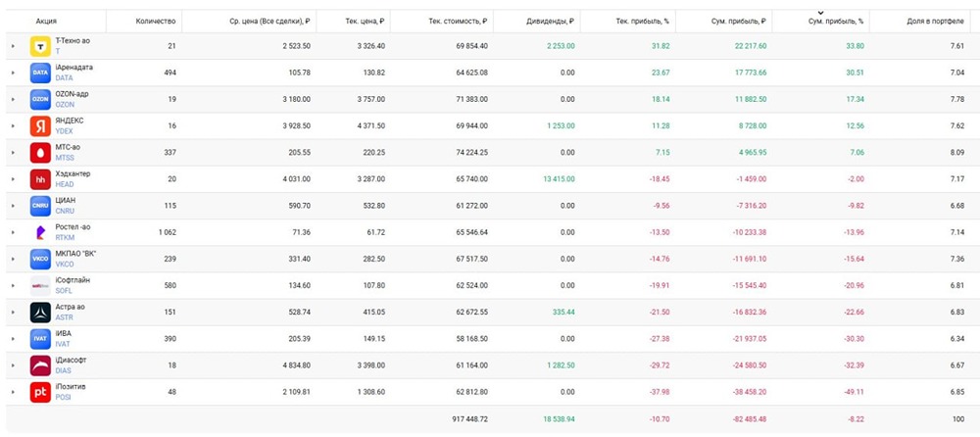Click the dark Астра star icon
The height and width of the screenshot is (437, 980).
click(x=40, y=313)
